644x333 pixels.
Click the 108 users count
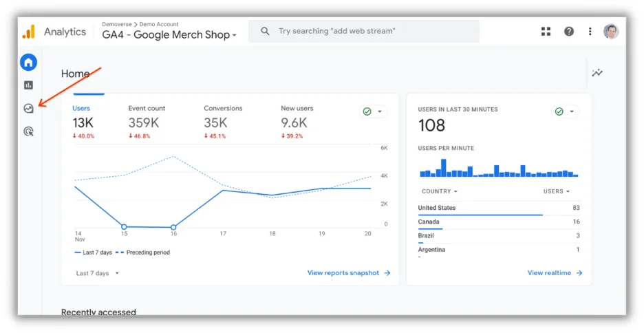coord(431,125)
